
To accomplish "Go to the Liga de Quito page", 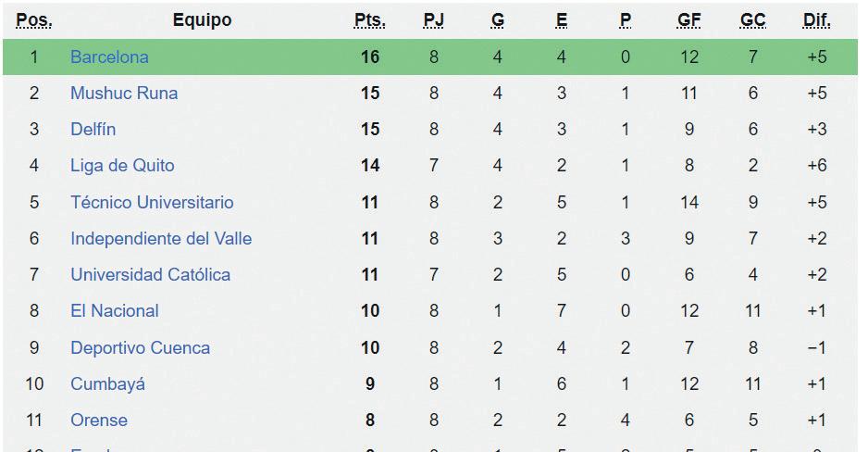I will (122, 166).
